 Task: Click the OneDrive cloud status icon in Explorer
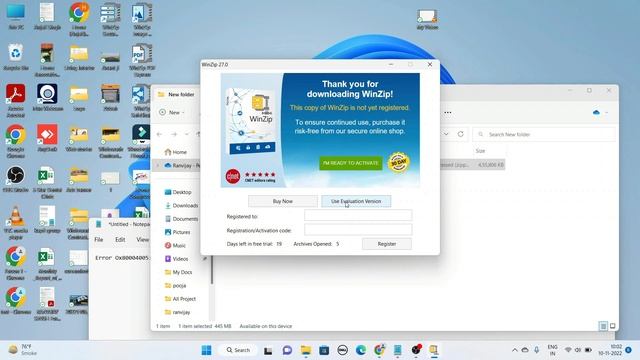[596, 112]
